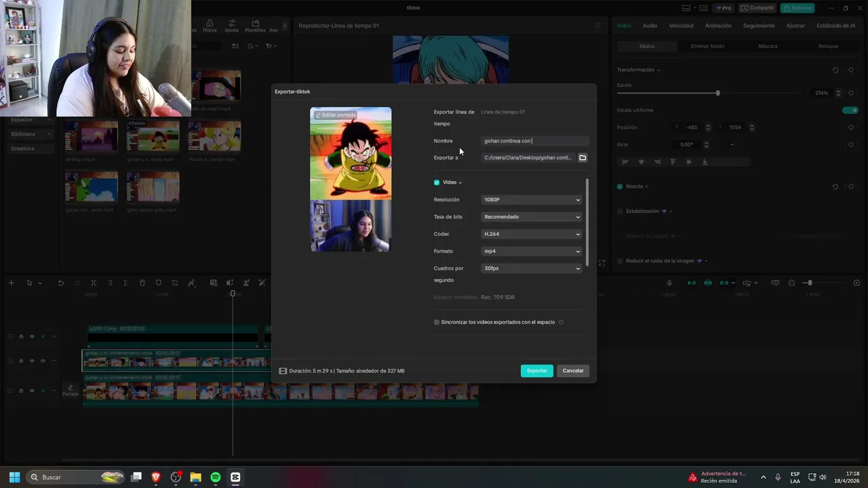Toggle eye visibility on bottom main track
Viewport: 868px width, 488px height.
pos(32,390)
